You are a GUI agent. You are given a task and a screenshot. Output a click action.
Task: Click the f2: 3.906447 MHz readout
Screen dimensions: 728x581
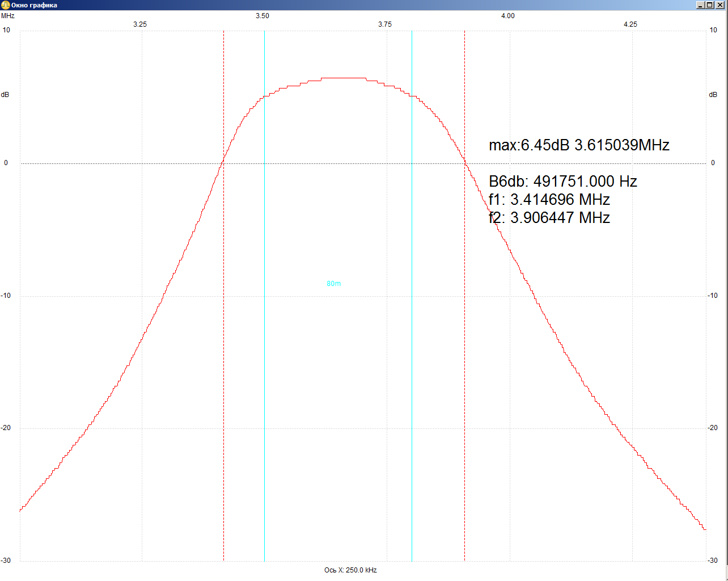[549, 218]
